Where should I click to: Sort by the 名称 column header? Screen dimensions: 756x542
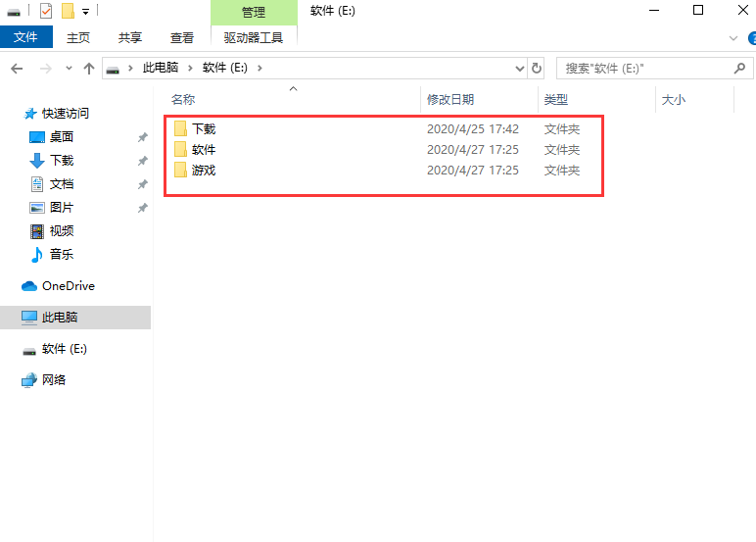tap(183, 100)
